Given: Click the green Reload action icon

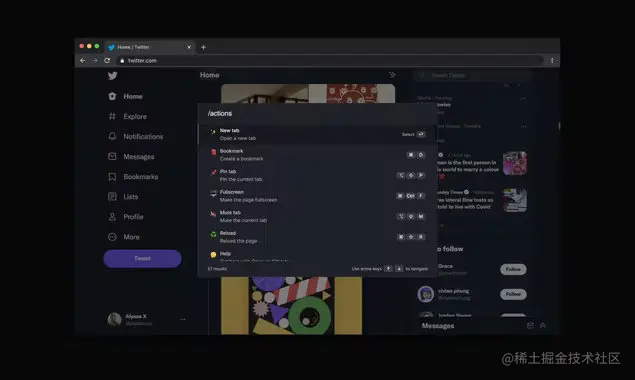Looking at the screenshot, I should (213, 234).
